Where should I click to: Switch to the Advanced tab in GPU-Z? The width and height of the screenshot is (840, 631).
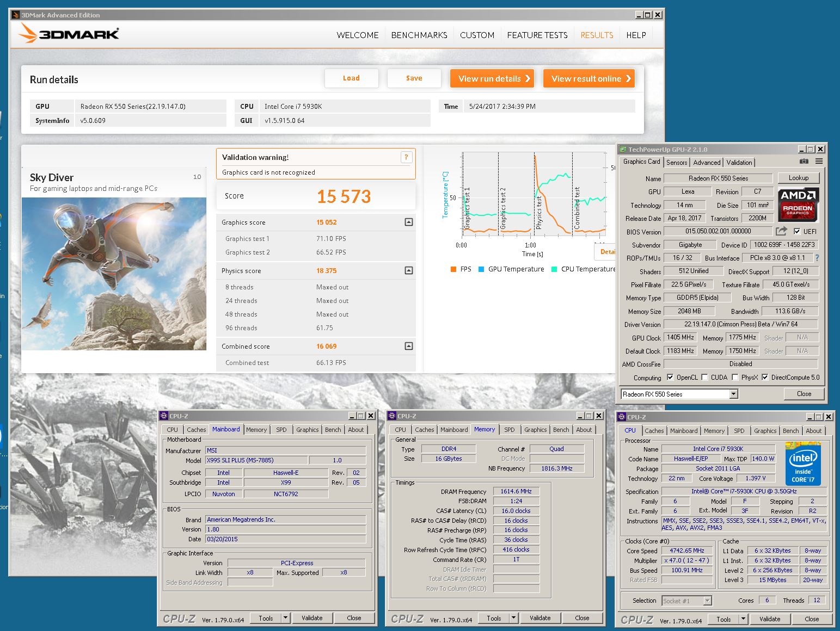pyautogui.click(x=707, y=162)
